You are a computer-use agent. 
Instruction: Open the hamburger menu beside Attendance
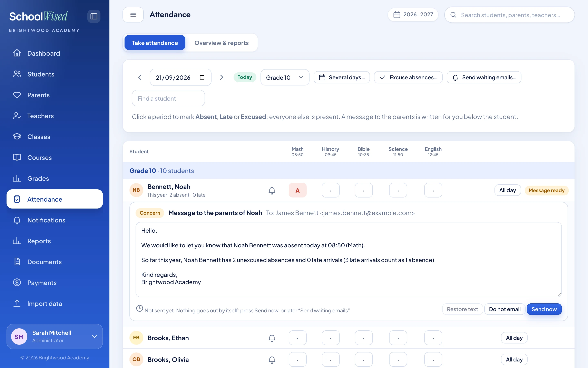[x=133, y=15]
